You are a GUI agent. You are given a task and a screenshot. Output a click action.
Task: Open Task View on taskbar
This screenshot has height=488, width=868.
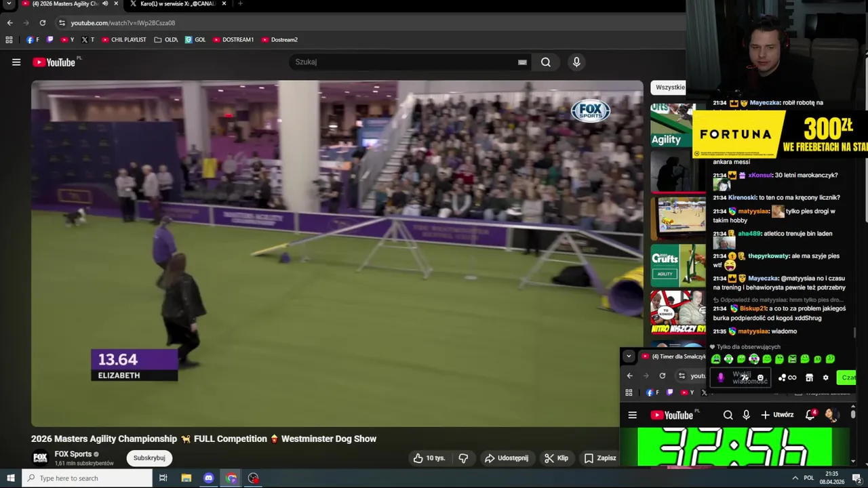point(163,479)
